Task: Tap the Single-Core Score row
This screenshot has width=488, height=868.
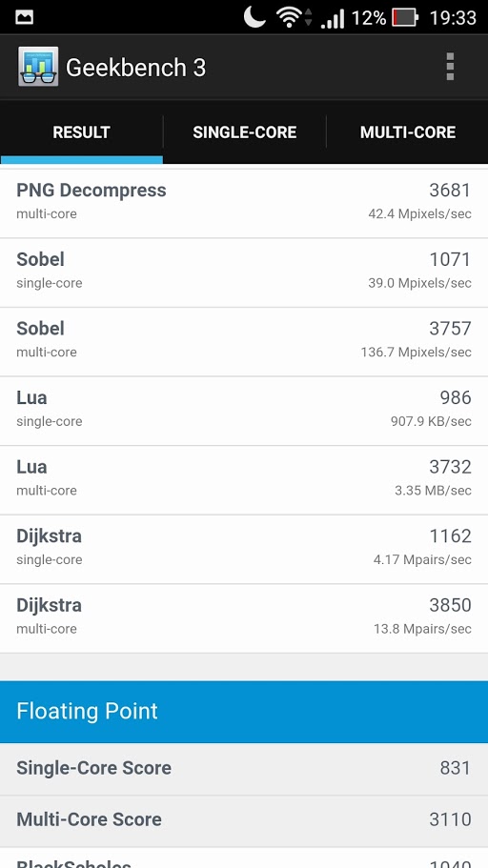Action: tap(244, 769)
